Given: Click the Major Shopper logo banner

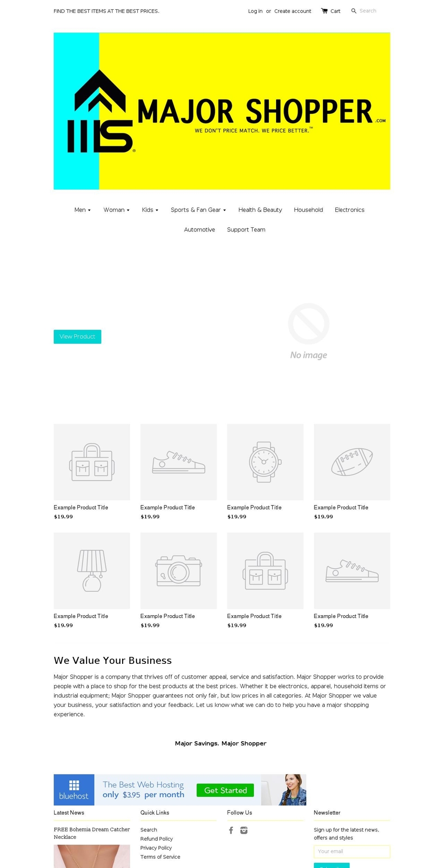Looking at the screenshot, I should click(222, 111).
